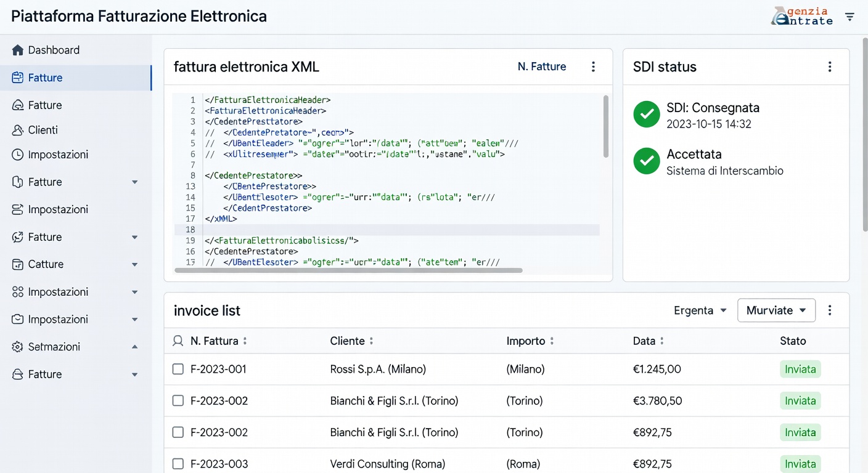Screen dimensions: 868x473
Task: Click the Setmazioni gear icon
Action: pyautogui.click(x=18, y=347)
